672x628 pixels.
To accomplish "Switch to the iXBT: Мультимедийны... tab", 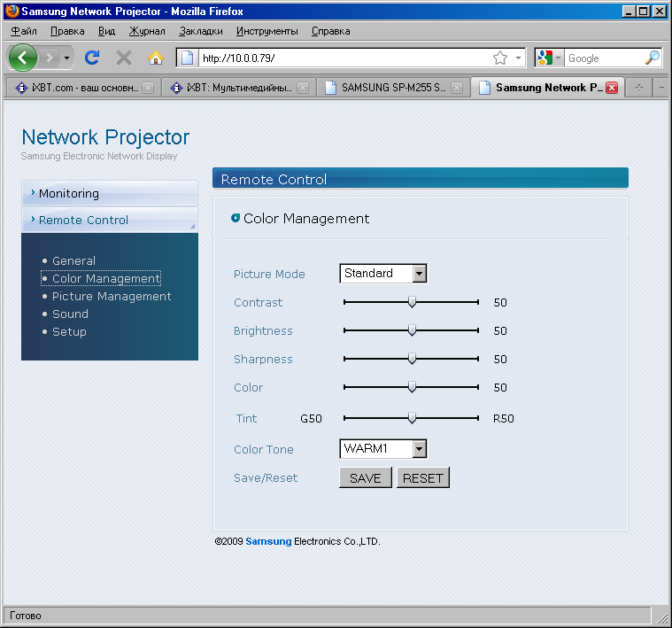I will 239,88.
